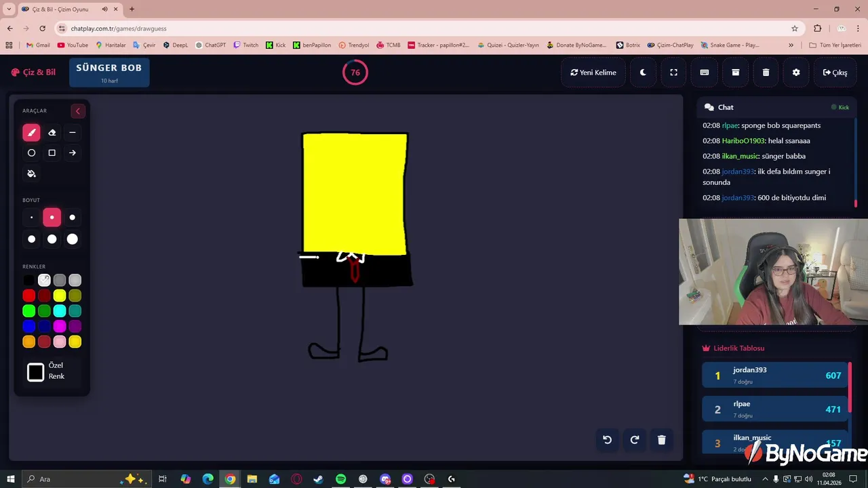Open the Twitch bookmark
The width and height of the screenshot is (868, 488).
tap(246, 45)
